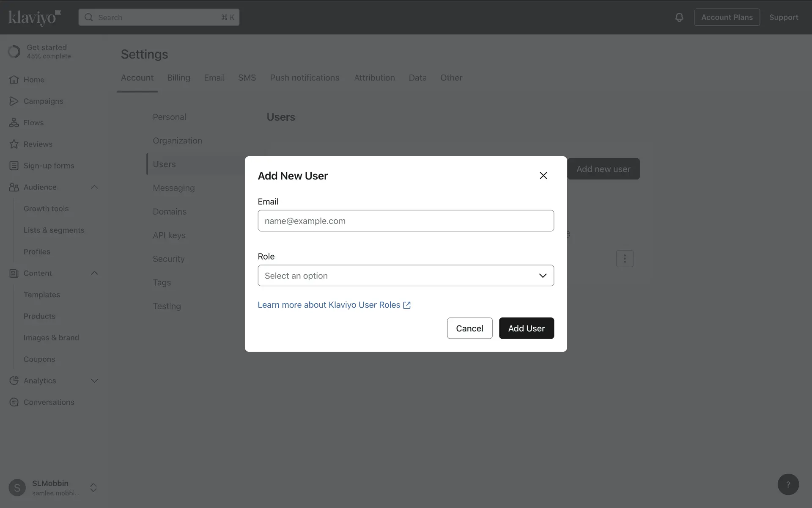Collapse the Content section chevron
The width and height of the screenshot is (812, 508).
point(94,273)
